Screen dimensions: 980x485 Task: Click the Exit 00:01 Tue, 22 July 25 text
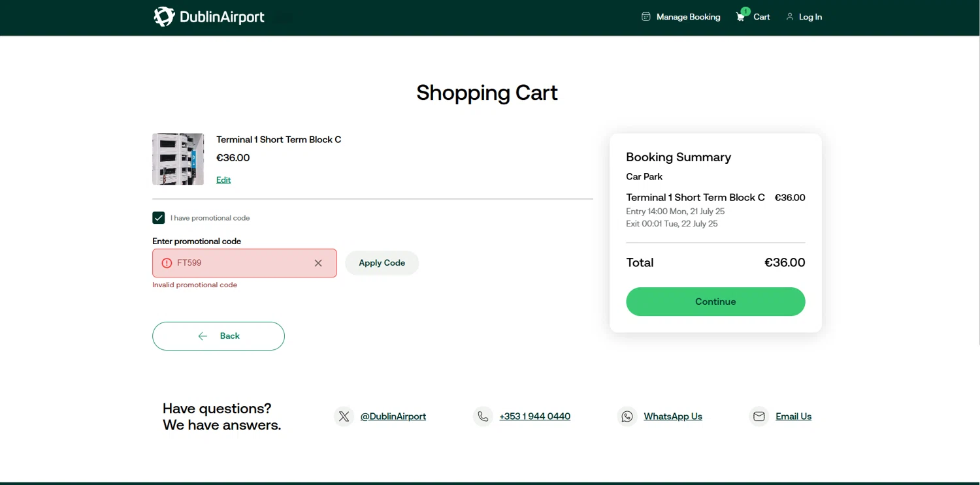[x=672, y=224]
